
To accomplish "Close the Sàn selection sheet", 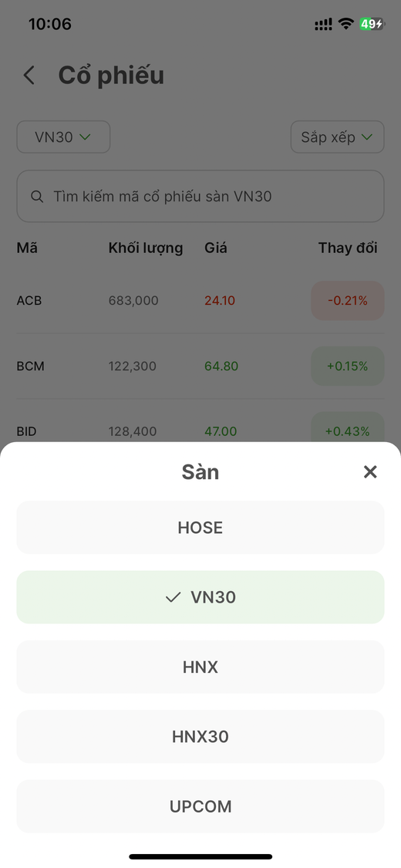I will tap(370, 471).
